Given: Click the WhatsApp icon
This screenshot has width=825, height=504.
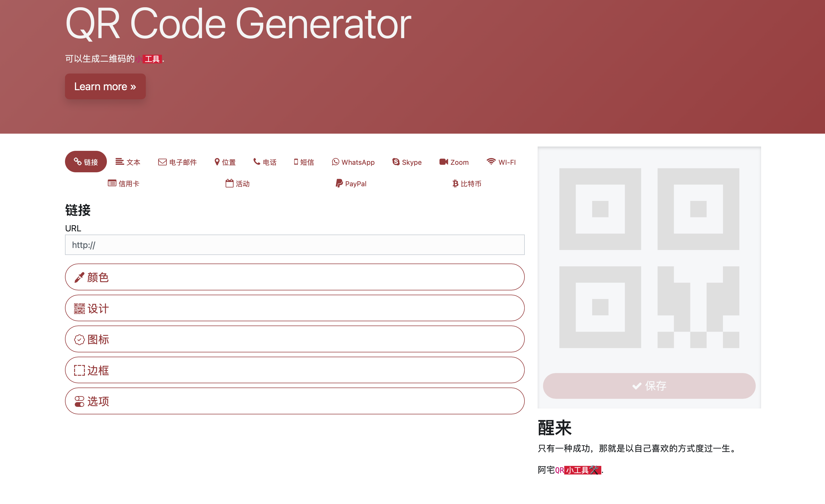Looking at the screenshot, I should [x=335, y=162].
